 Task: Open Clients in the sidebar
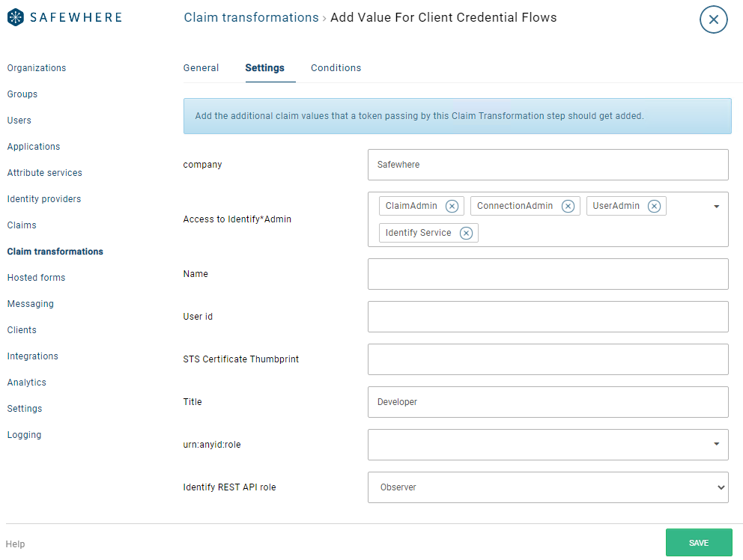[22, 329]
